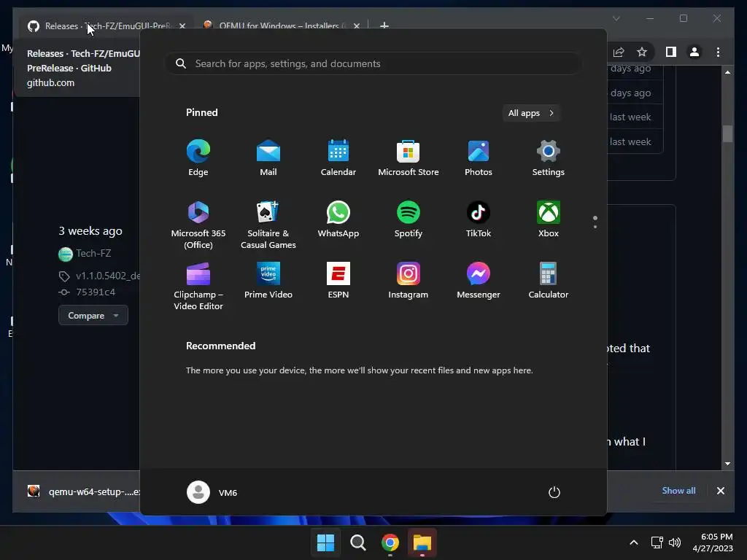This screenshot has height=560, width=747.
Task: Open the Compare dropdown on GitHub page
Action: 93,315
